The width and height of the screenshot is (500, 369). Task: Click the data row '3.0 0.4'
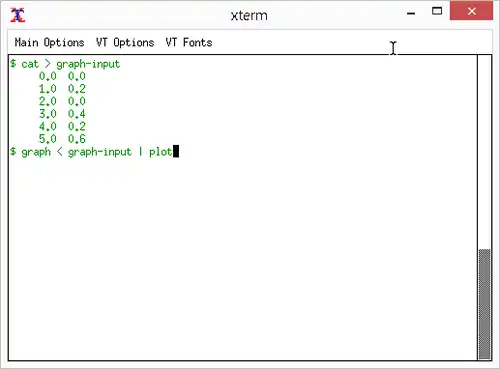point(62,114)
